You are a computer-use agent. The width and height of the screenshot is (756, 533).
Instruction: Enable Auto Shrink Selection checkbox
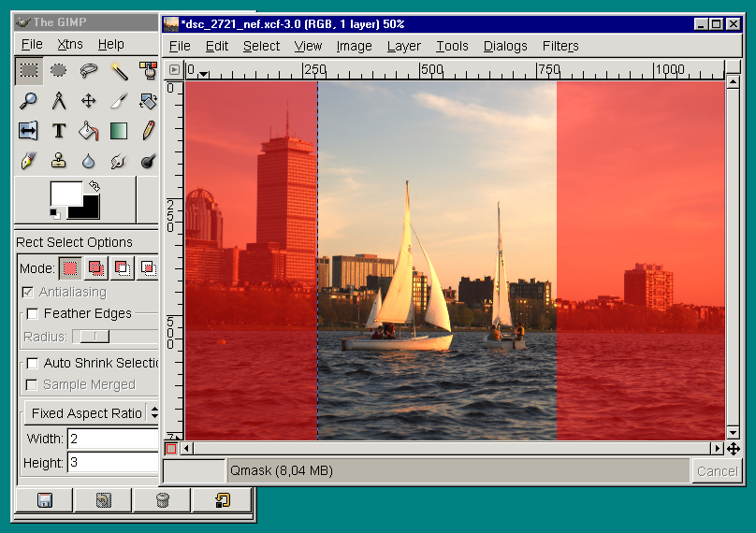click(33, 363)
